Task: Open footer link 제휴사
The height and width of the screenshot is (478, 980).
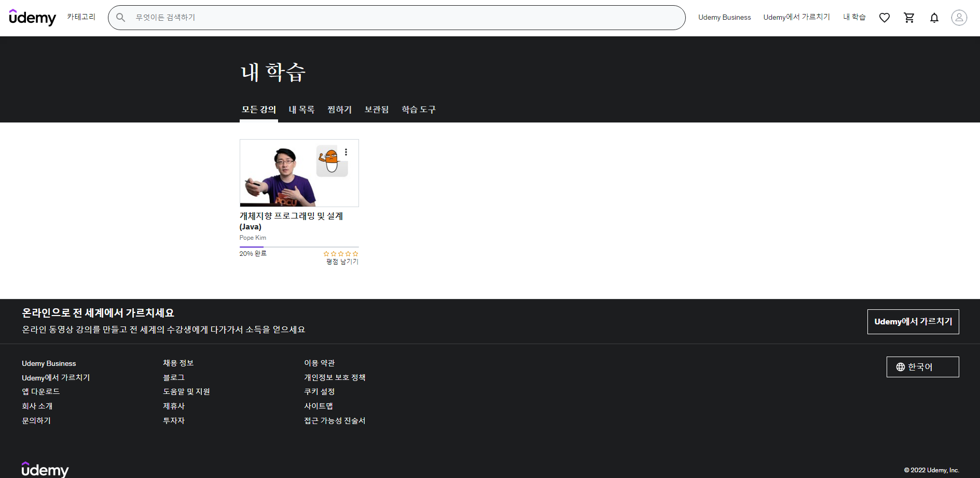Action: [174, 406]
